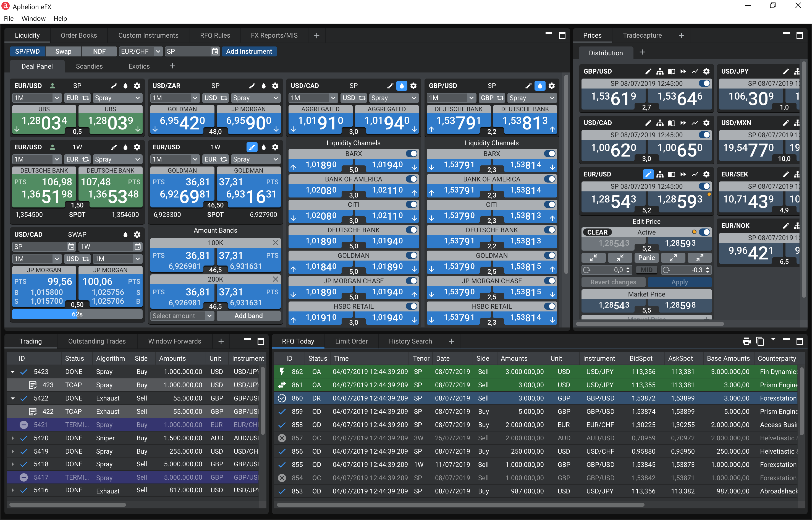Swap currency icon next to GBP on GBP/USD tile
812x520 pixels.
click(x=500, y=98)
